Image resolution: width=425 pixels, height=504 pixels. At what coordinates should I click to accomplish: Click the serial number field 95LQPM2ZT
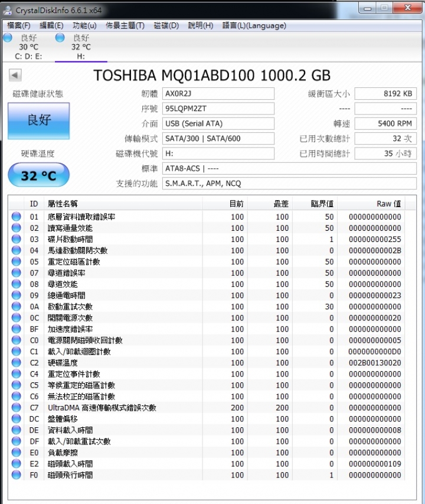coord(218,109)
